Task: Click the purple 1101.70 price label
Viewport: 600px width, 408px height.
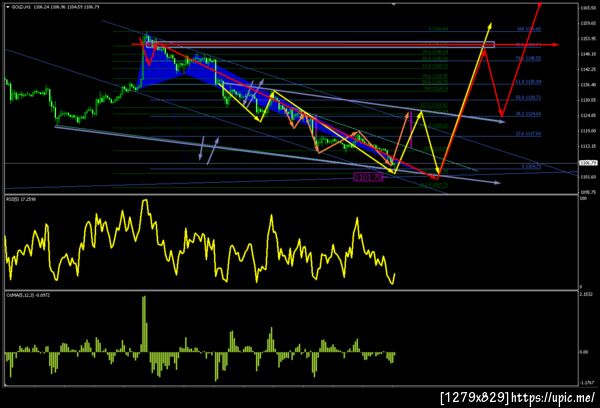Action: (368, 177)
